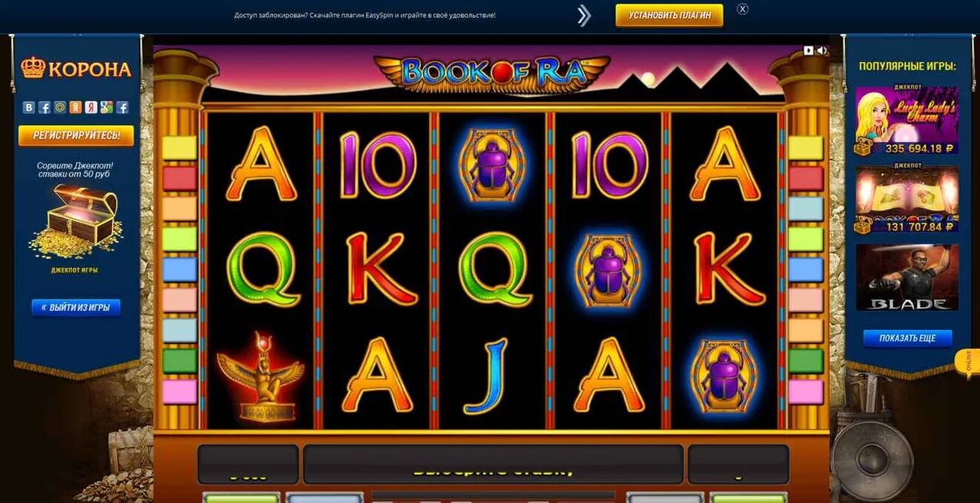Screen dimensions: 980x503
Task: Open the Blade game thumbnail
Action: [907, 277]
